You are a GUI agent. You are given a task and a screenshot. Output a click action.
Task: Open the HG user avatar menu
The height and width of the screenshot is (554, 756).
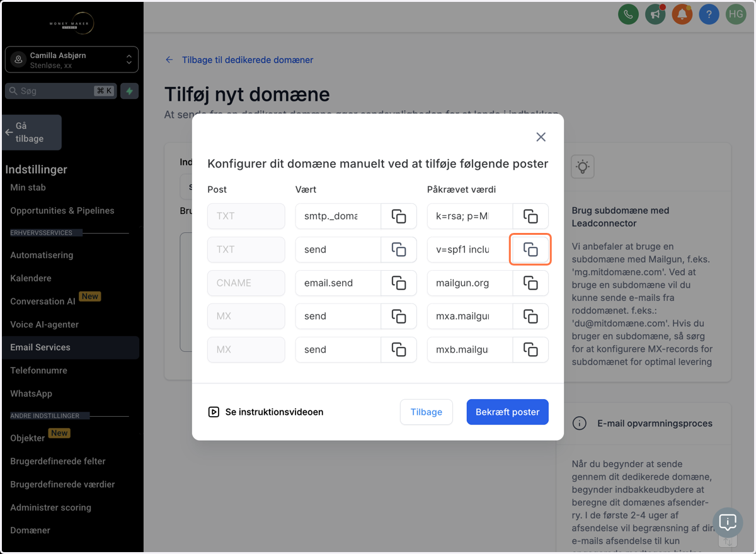tap(736, 14)
